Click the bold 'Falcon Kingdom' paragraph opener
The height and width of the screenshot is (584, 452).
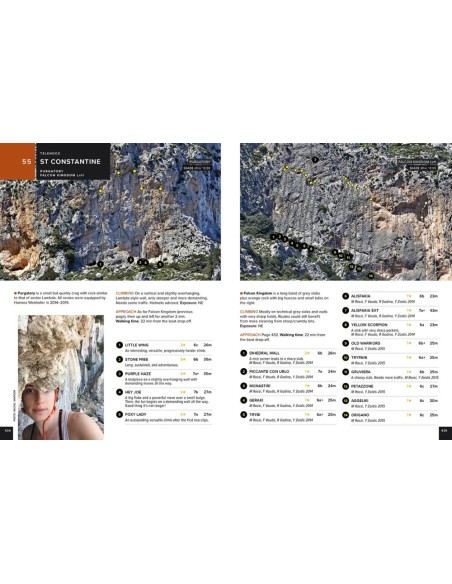pos(258,293)
